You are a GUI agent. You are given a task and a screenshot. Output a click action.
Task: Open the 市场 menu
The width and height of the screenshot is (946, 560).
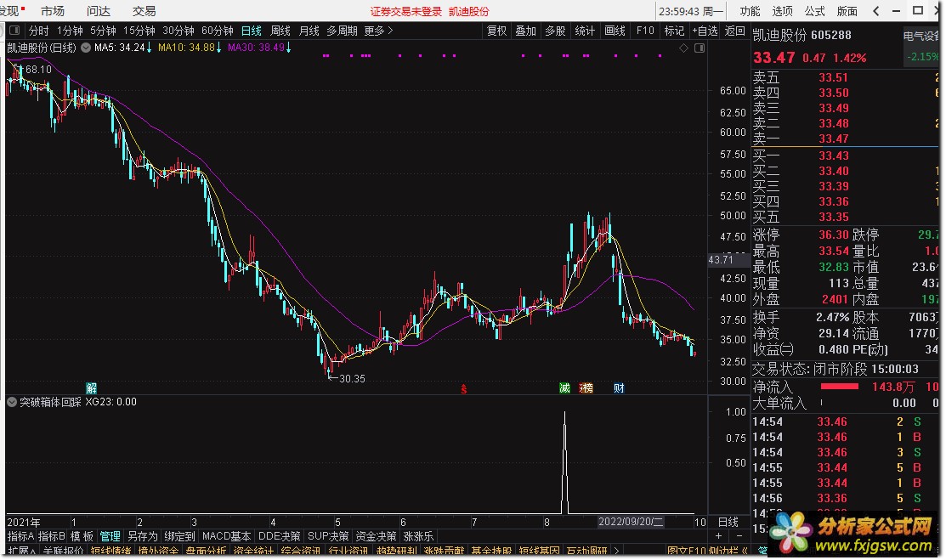[53, 11]
